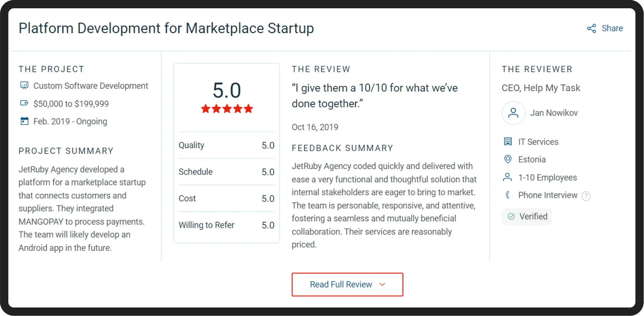Click the Custom Software Development presentation icon
This screenshot has width=644, height=316.
tap(24, 86)
